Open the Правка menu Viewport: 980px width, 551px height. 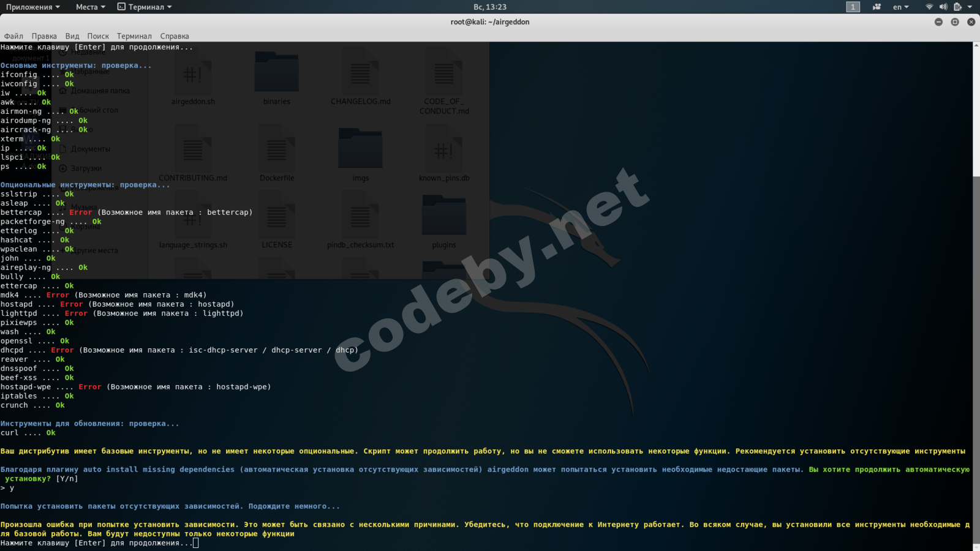(44, 36)
